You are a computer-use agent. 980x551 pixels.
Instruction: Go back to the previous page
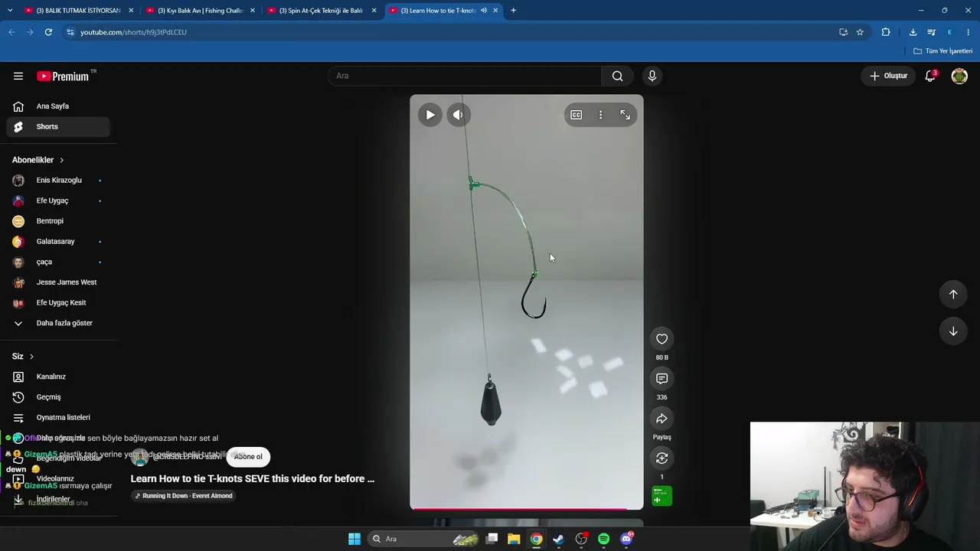(11, 32)
